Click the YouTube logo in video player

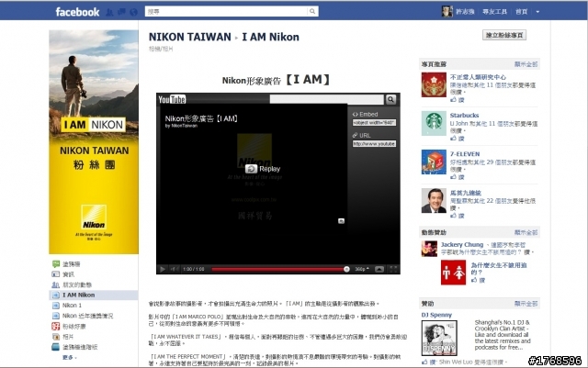[172, 99]
